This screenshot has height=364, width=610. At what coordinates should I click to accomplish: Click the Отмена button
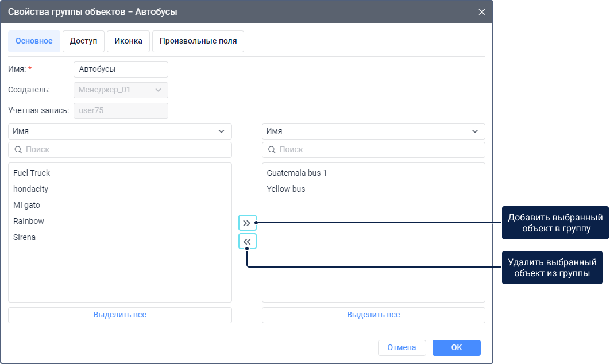[401, 348]
